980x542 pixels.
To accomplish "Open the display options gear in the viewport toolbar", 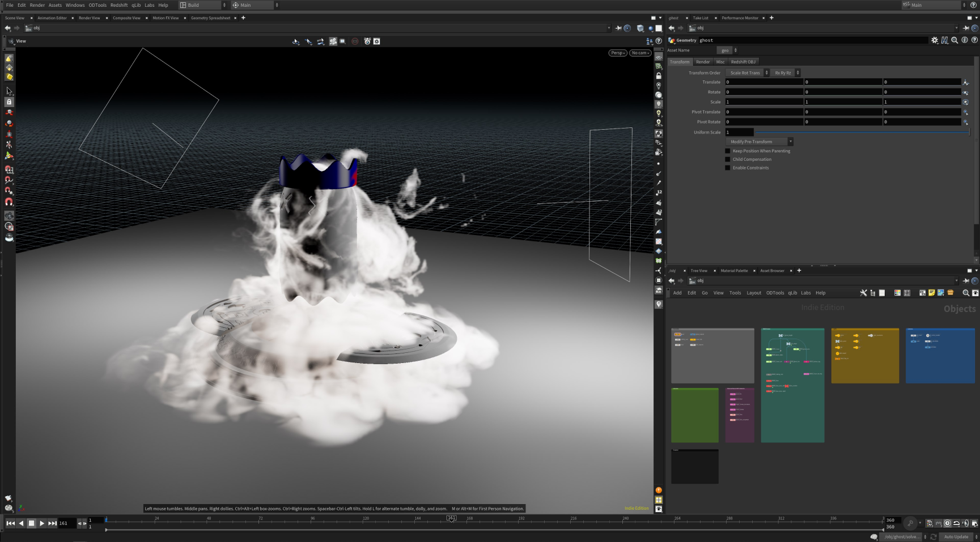I will 377,41.
